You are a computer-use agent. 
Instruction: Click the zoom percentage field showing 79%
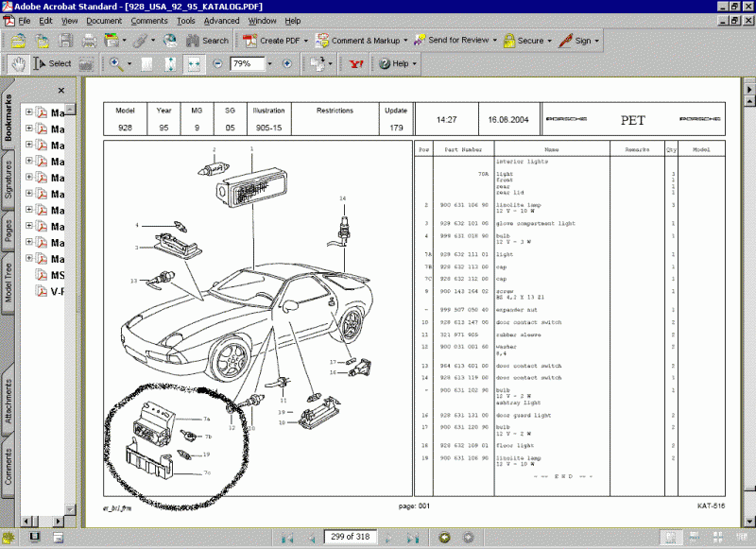click(248, 64)
